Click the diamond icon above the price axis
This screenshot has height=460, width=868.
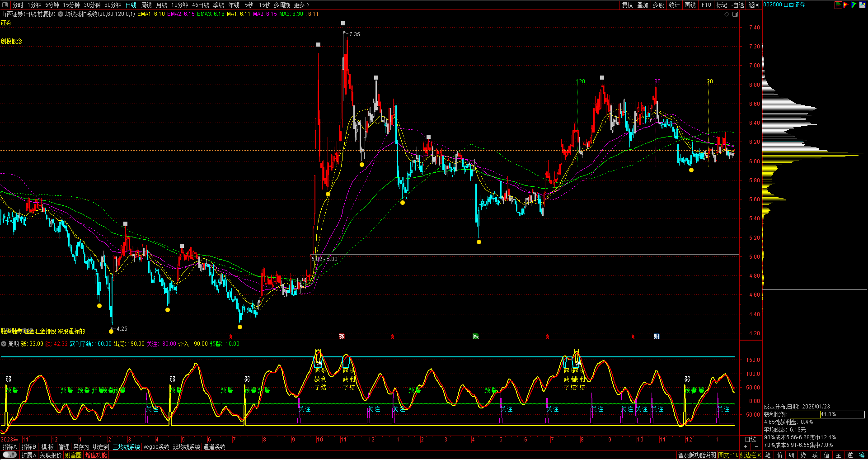pos(727,14)
